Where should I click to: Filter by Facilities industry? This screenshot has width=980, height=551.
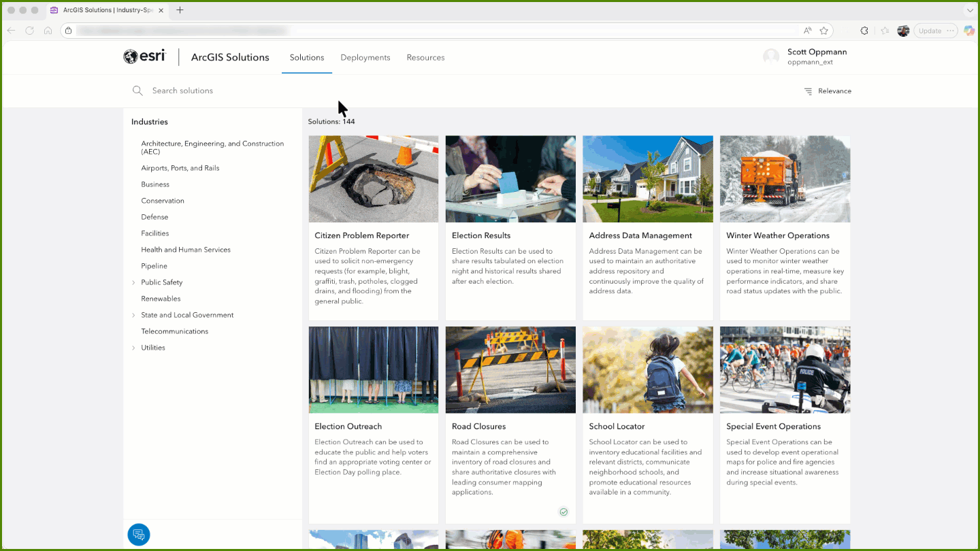point(155,233)
